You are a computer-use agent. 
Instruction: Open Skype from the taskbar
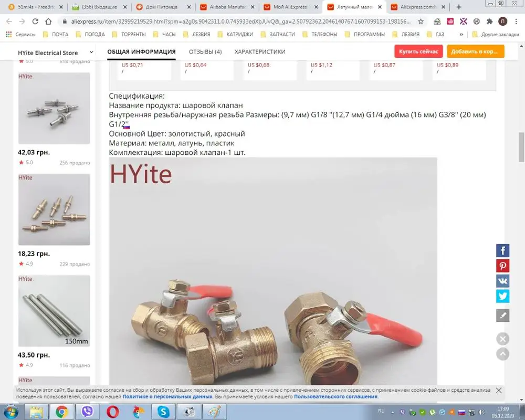(x=163, y=412)
